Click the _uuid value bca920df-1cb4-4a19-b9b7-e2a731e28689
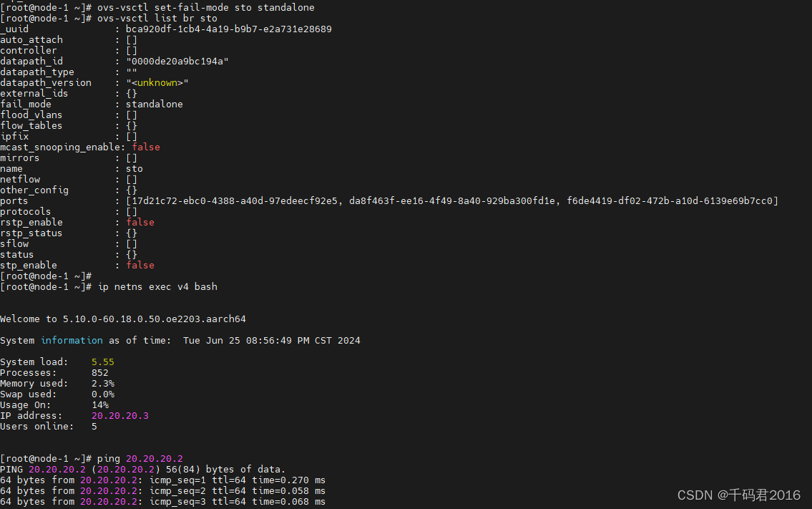 228,29
